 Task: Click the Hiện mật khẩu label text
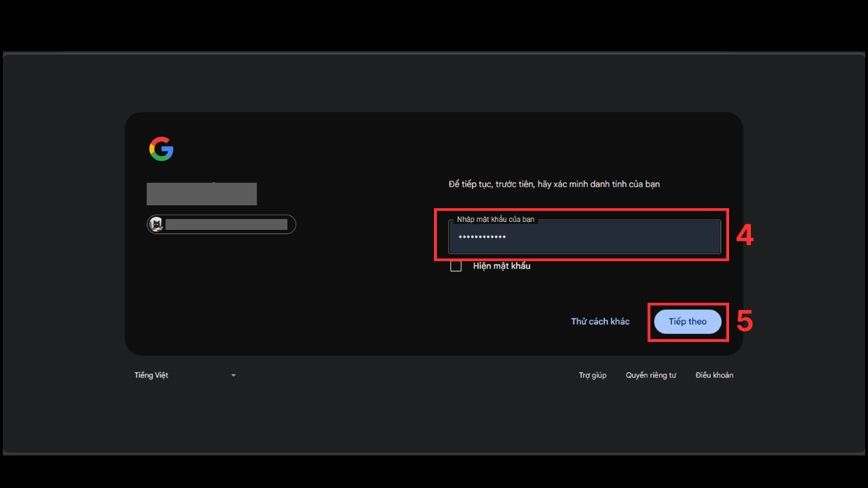coord(501,266)
